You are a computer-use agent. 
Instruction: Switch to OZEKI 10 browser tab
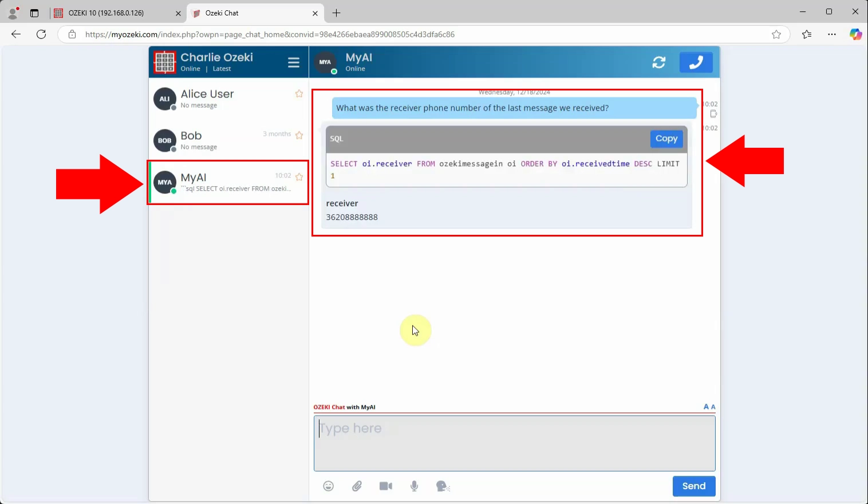pos(118,13)
